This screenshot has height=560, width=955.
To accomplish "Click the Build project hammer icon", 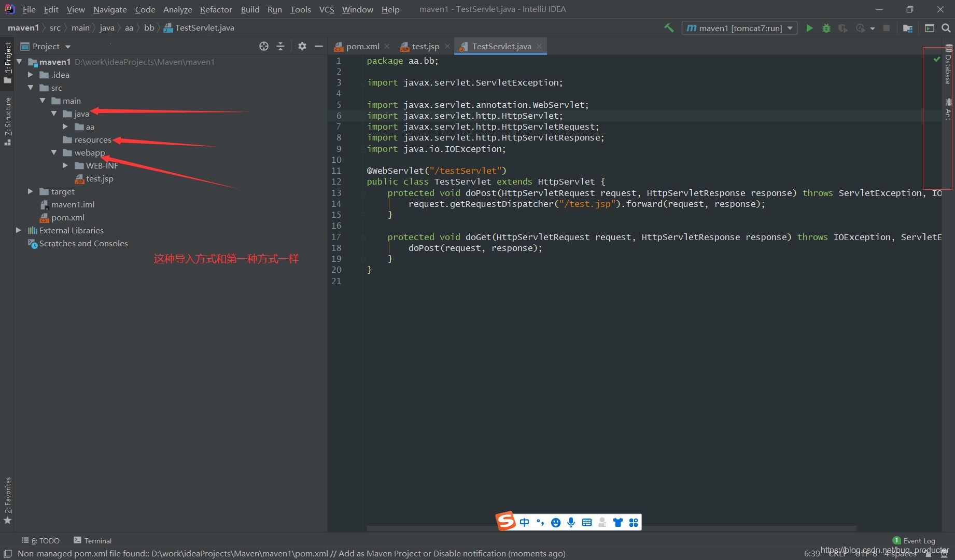I will [x=669, y=28].
